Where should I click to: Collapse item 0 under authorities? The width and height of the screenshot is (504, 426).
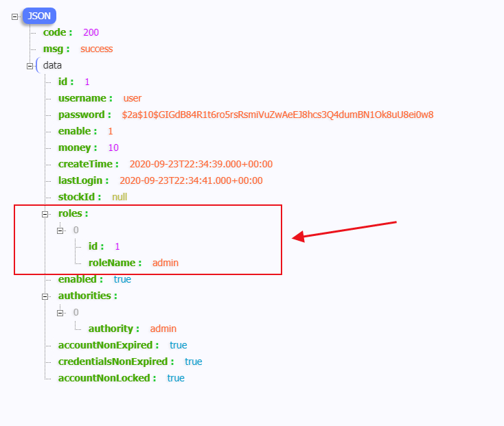[60, 313]
